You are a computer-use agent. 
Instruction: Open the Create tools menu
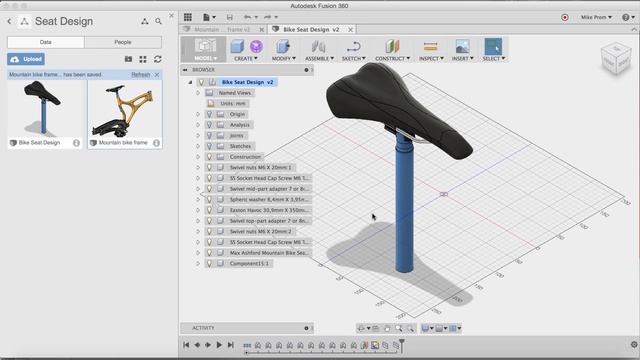(x=246, y=58)
